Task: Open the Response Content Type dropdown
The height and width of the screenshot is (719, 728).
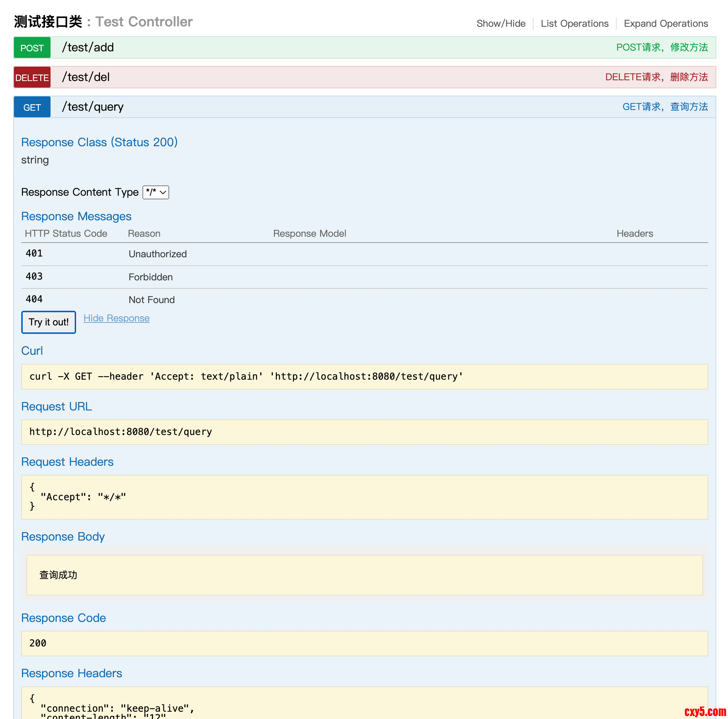Action: pos(156,192)
